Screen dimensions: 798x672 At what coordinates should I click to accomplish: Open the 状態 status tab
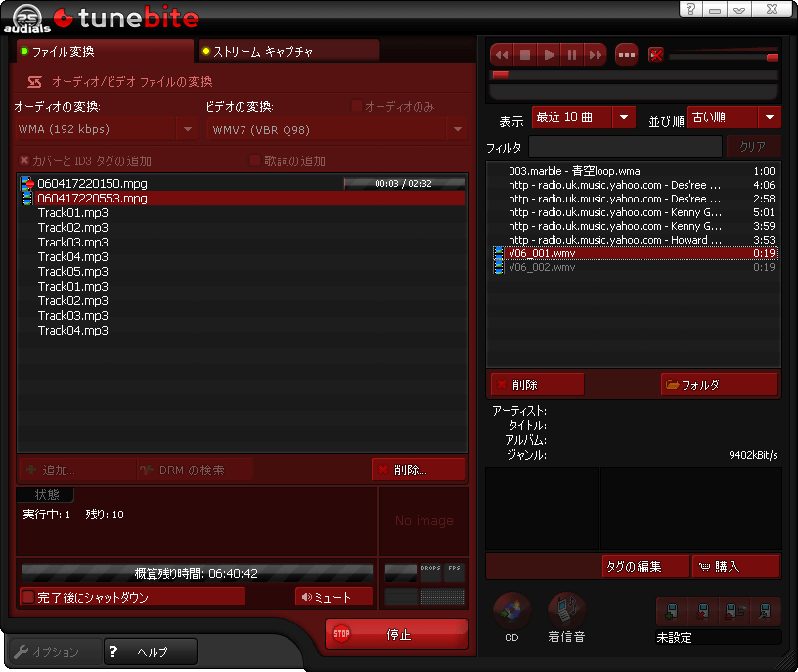click(46, 494)
